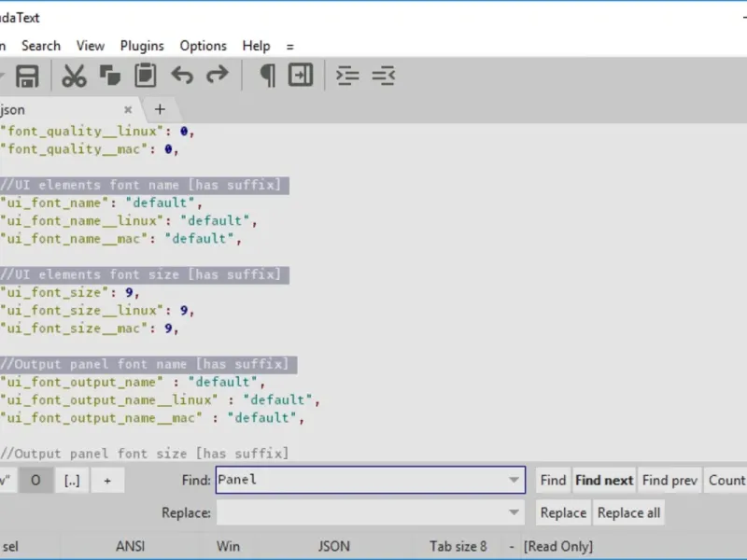Toggle unprinted characters pilcrow icon

[x=267, y=76]
